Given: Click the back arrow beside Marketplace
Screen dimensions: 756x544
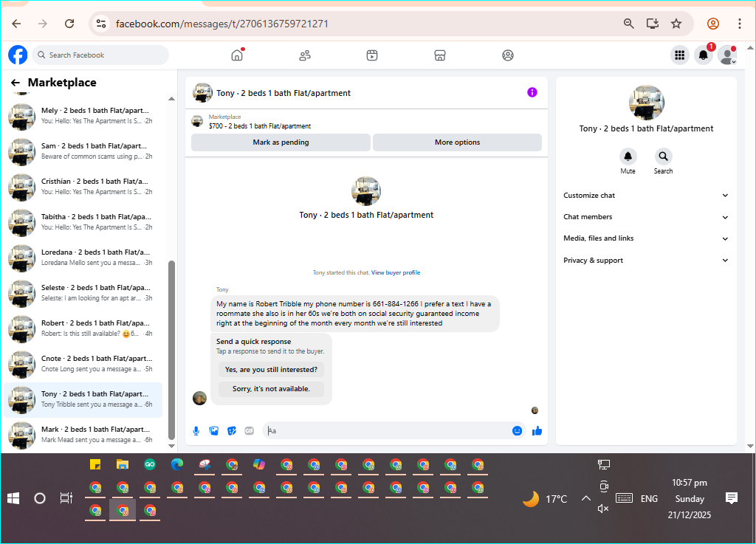Looking at the screenshot, I should coord(16,83).
